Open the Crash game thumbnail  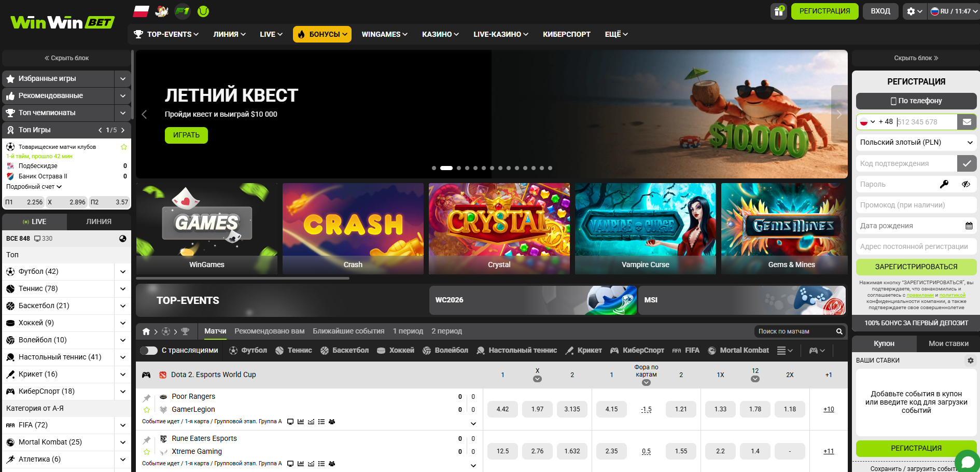point(353,229)
